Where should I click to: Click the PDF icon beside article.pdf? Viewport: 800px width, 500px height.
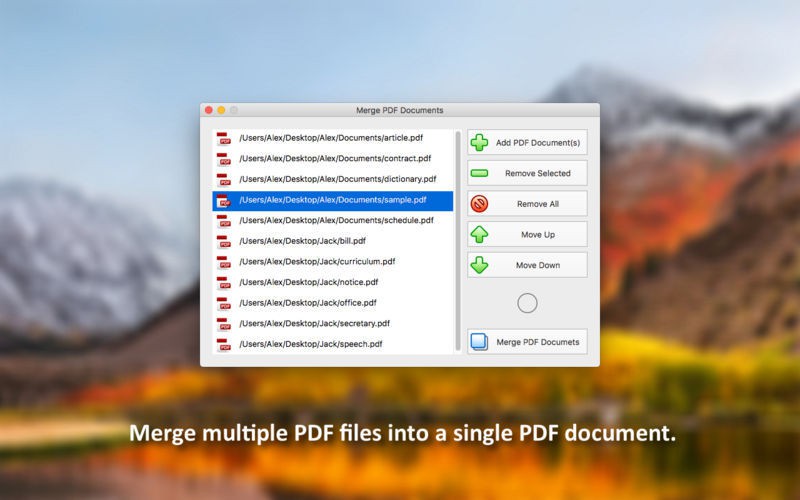223,138
